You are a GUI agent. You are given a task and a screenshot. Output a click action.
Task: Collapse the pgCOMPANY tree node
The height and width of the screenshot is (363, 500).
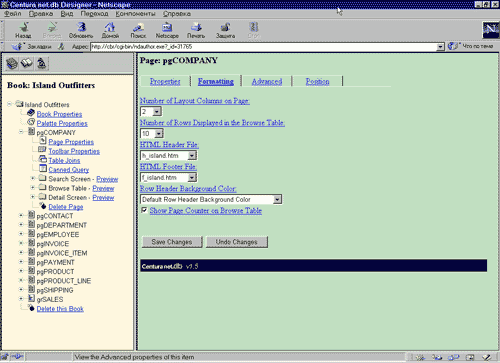pos(21,132)
